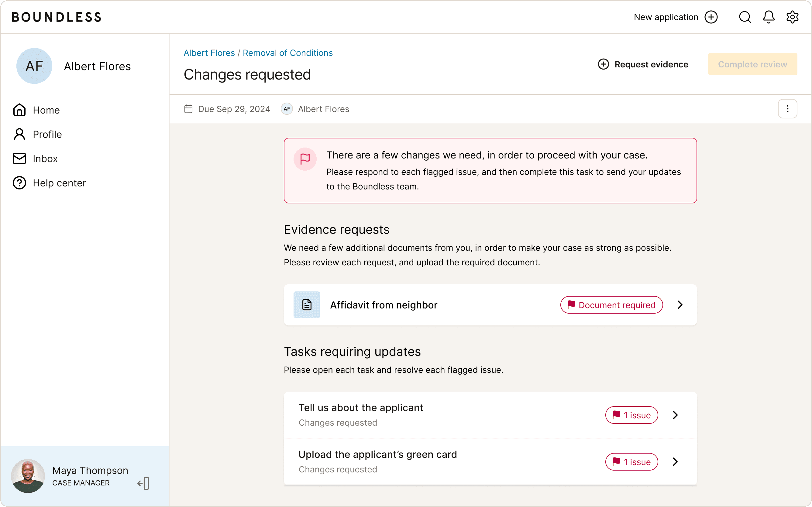Screen dimensions: 812x507
Task: Click the flag icon in the alert banner
Action: (x=305, y=159)
